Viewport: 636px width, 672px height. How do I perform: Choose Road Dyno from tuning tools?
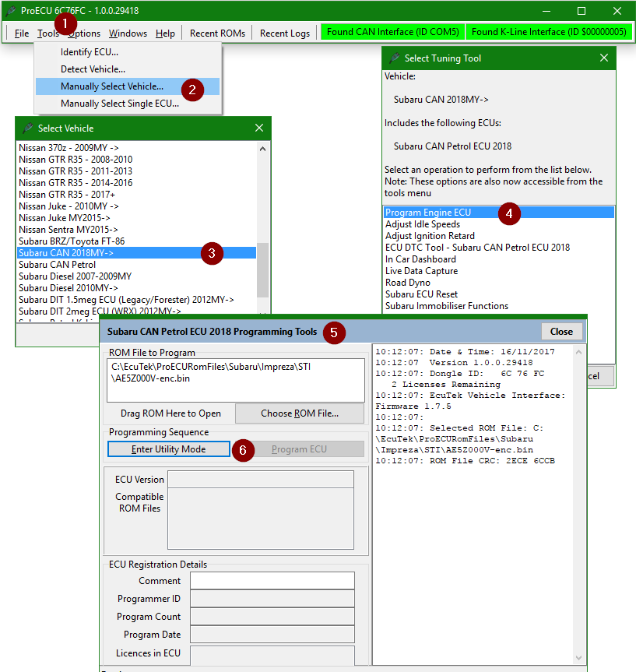pyautogui.click(x=407, y=283)
